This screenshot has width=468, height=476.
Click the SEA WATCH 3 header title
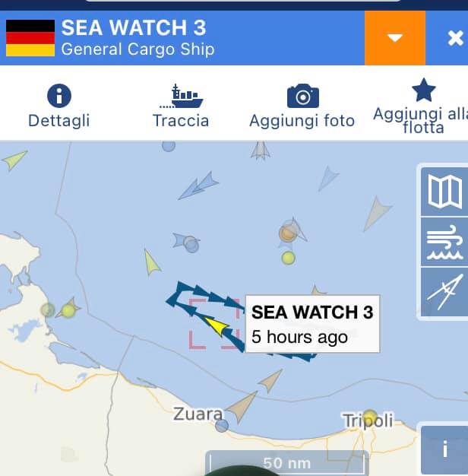point(134,28)
